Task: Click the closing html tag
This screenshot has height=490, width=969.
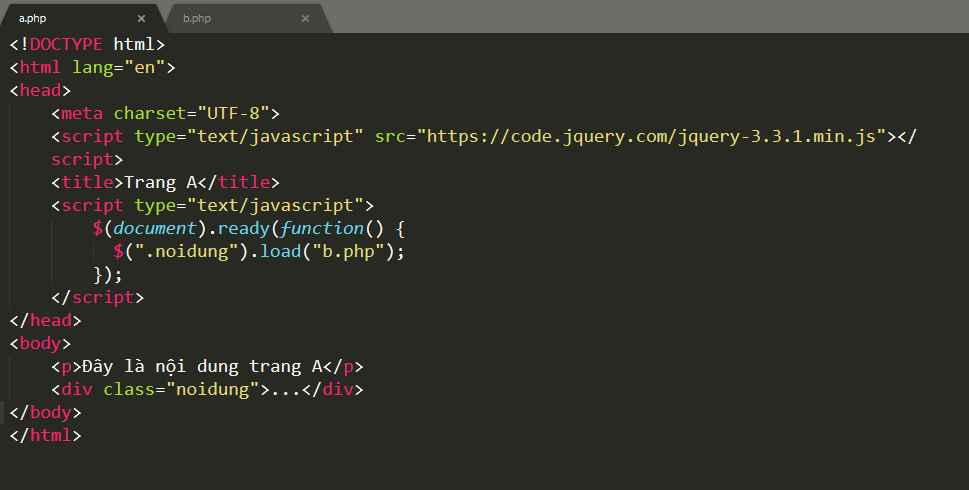Action: click(x=45, y=435)
